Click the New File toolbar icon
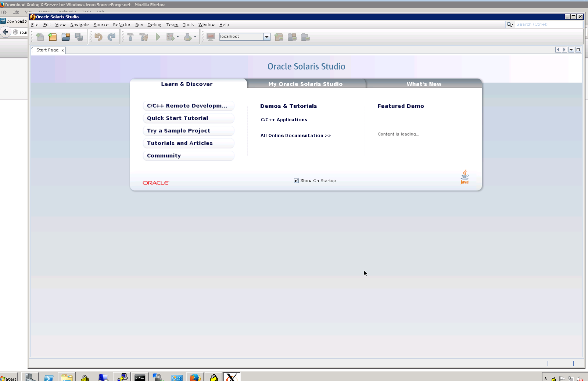This screenshot has width=588, height=381. coord(40,37)
